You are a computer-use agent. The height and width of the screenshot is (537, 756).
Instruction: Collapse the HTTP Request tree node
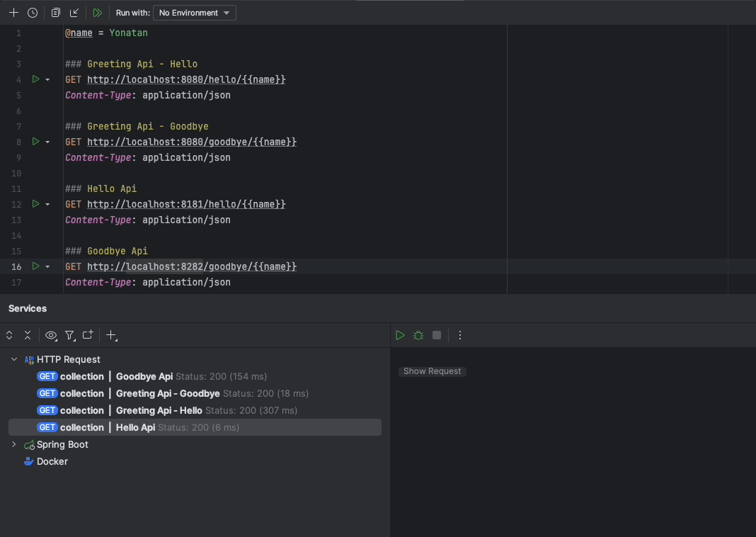[14, 359]
